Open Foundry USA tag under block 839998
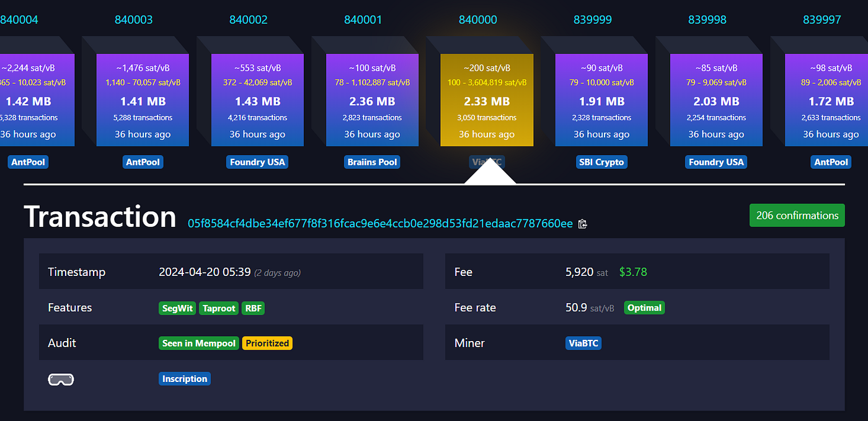The width and height of the screenshot is (868, 421). pos(716,162)
